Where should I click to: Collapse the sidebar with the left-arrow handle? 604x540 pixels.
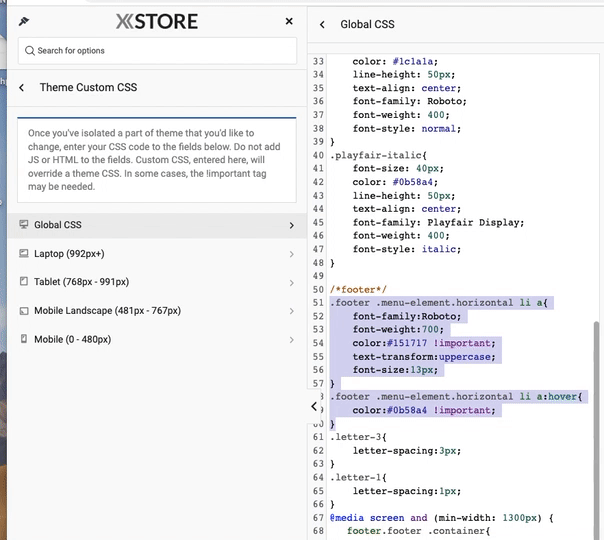(314, 406)
